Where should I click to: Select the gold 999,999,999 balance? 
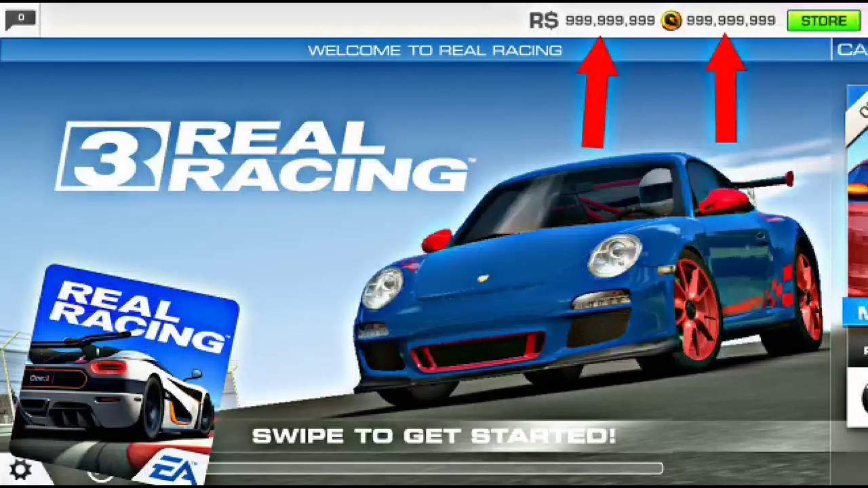click(x=730, y=21)
